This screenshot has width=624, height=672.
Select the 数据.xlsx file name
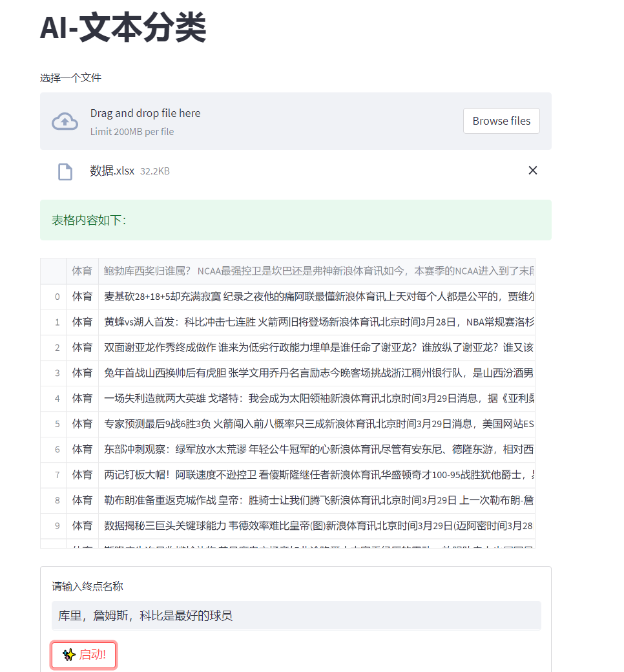[112, 171]
